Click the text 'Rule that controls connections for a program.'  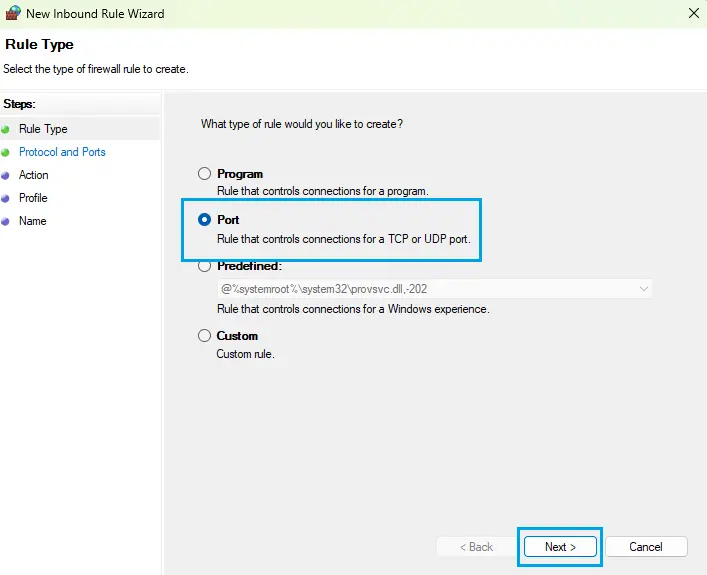pyautogui.click(x=323, y=191)
